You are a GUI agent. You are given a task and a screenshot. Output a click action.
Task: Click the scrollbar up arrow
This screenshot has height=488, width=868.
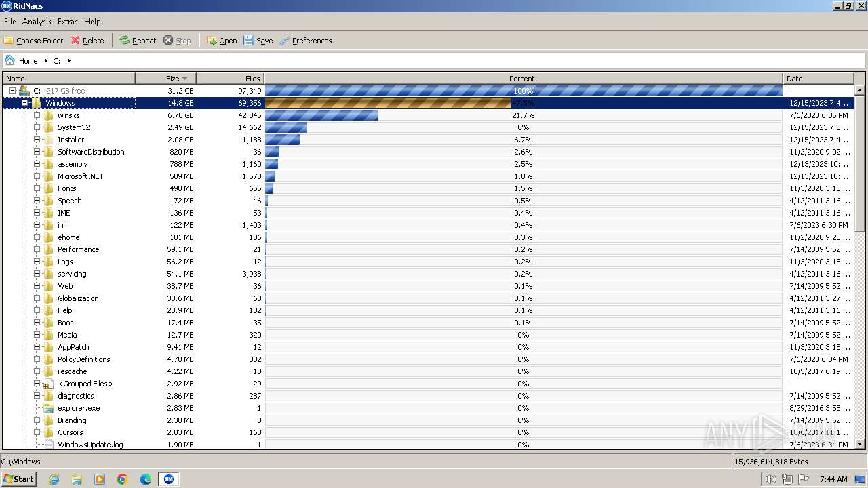(x=860, y=91)
